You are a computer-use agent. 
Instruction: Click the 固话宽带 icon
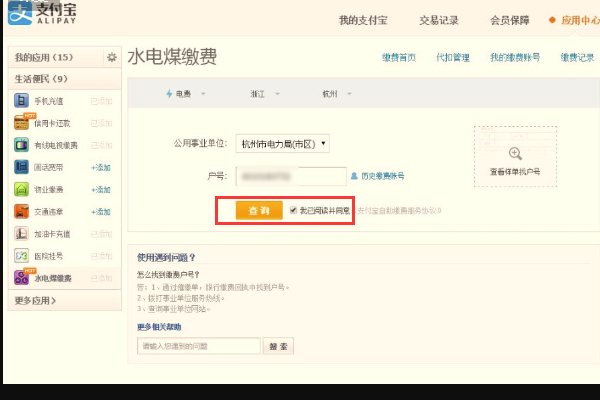21,167
